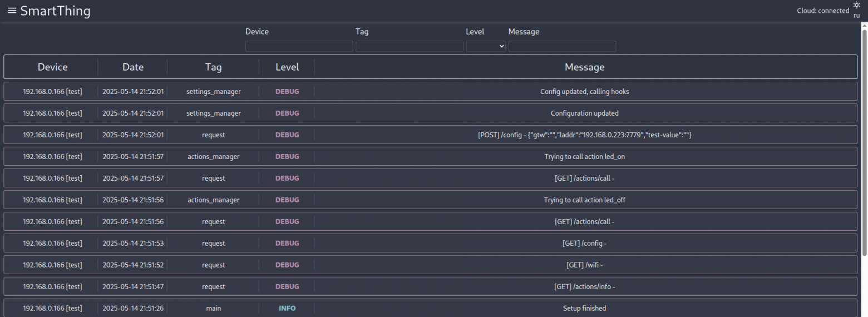868x317 pixels.
Task: Click the Level column header in table
Action: (x=287, y=67)
